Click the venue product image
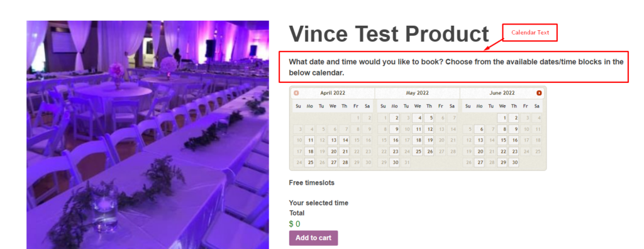Screen dimensions: 644x249 [x=148, y=135]
